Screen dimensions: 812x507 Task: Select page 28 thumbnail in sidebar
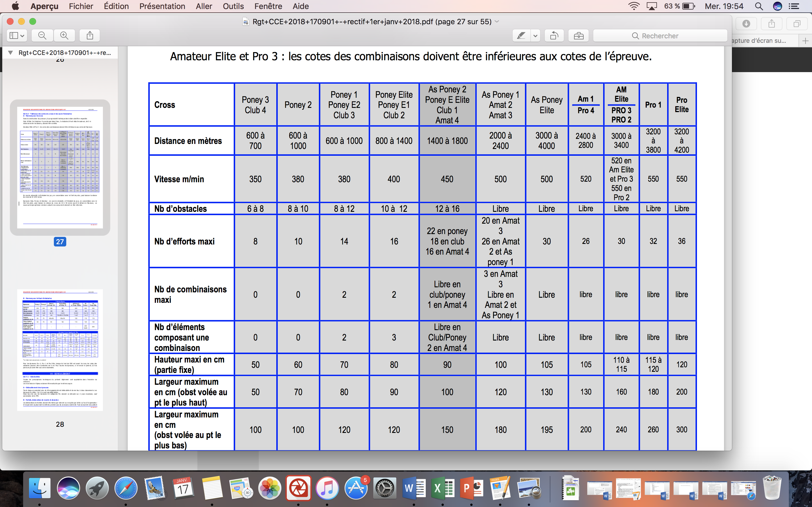pyautogui.click(x=60, y=350)
